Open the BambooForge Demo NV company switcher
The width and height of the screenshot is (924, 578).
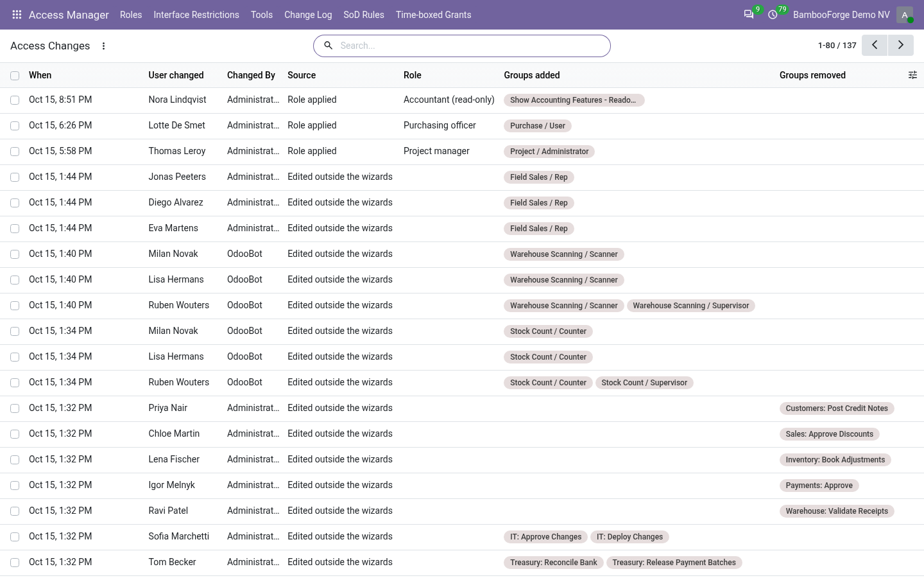[841, 15]
